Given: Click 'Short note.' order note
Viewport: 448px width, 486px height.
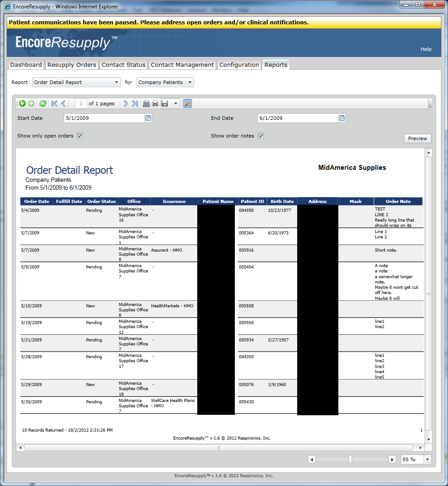Looking at the screenshot, I should click(386, 250).
